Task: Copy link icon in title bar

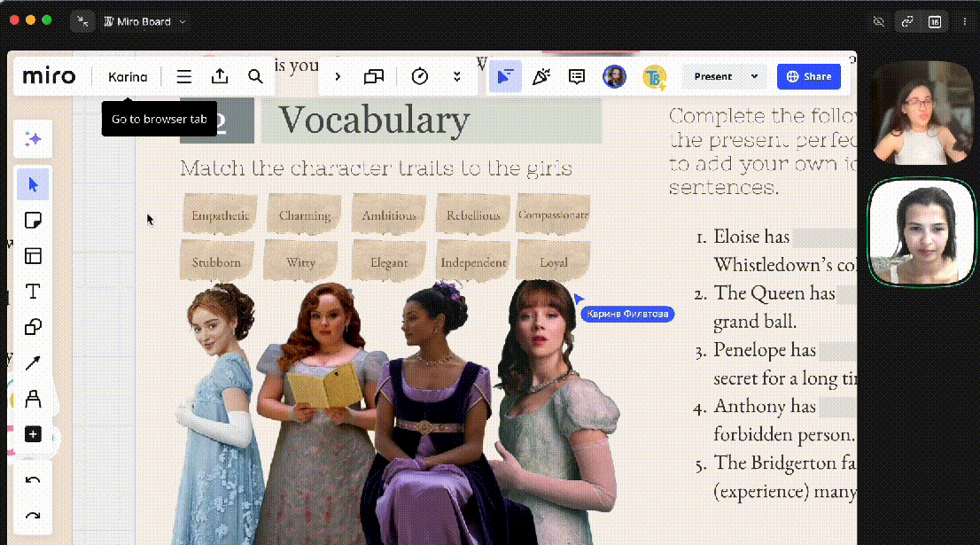Action: pos(907,22)
